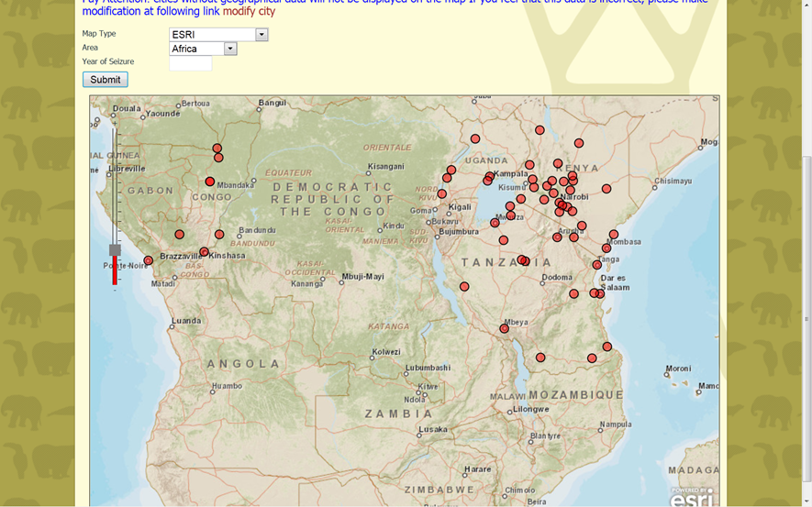Viewport: 812px width, 507px height.
Task: Click the marker directly above Mombasa label
Action: click(x=614, y=235)
